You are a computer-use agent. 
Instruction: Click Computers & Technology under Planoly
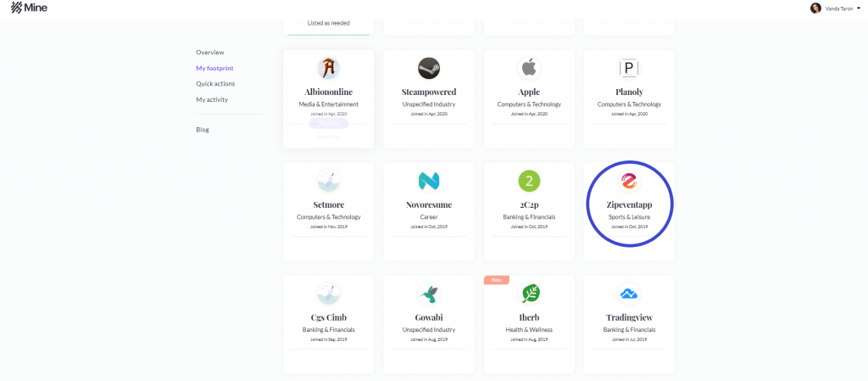click(x=630, y=104)
